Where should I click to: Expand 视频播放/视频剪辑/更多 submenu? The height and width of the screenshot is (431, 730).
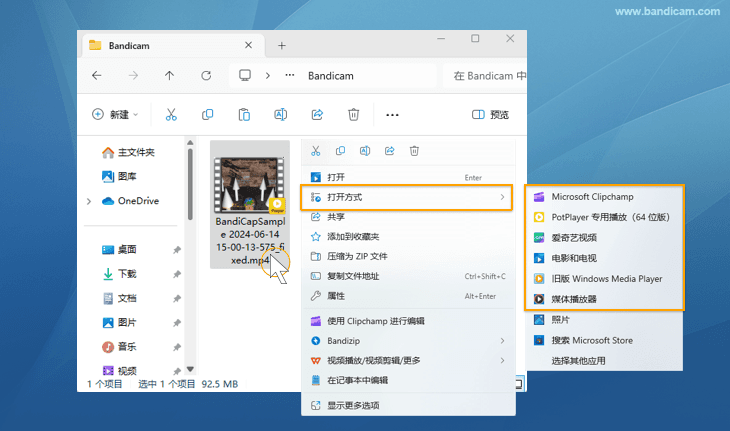point(502,360)
